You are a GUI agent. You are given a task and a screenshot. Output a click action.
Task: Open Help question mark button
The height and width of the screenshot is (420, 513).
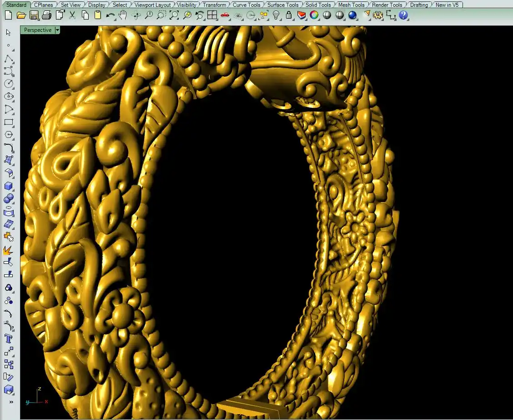(x=403, y=15)
